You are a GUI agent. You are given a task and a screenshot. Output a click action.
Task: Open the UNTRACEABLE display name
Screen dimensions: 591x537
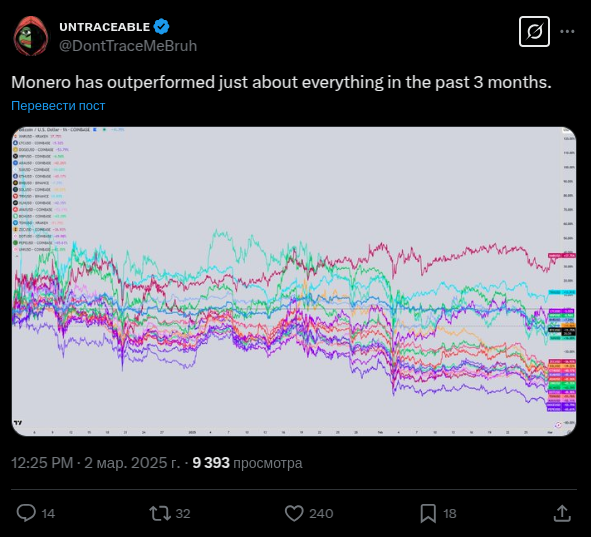point(105,27)
